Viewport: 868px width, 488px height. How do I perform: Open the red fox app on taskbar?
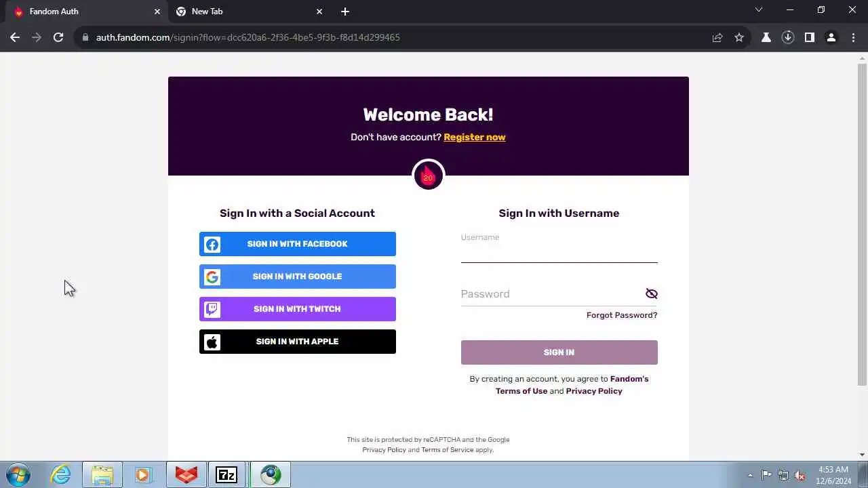pos(186,474)
